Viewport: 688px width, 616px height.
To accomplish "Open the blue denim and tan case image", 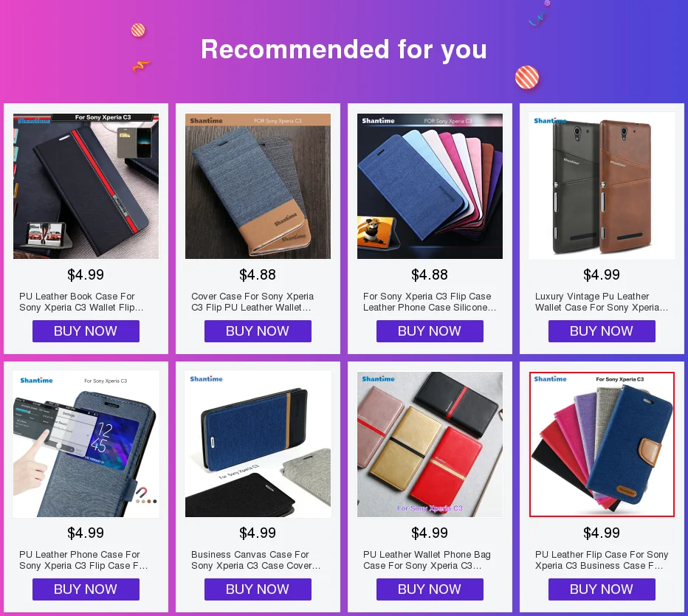I will pyautogui.click(x=258, y=186).
